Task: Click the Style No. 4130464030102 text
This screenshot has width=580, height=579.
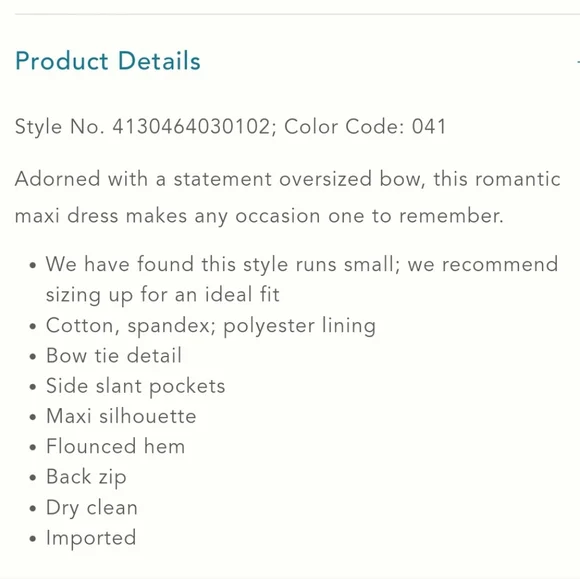Action: pyautogui.click(x=143, y=127)
